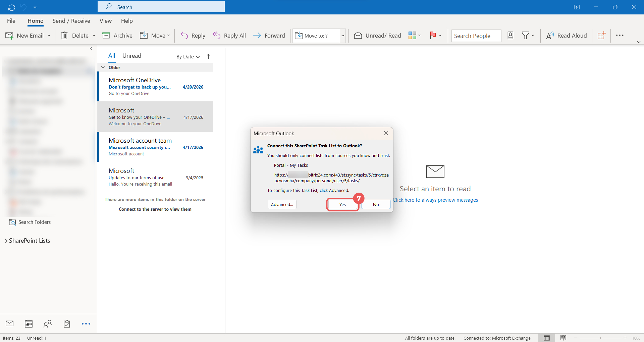
Task: Open Customize Quick Access Toolbar dropdown
Action: 35,7
